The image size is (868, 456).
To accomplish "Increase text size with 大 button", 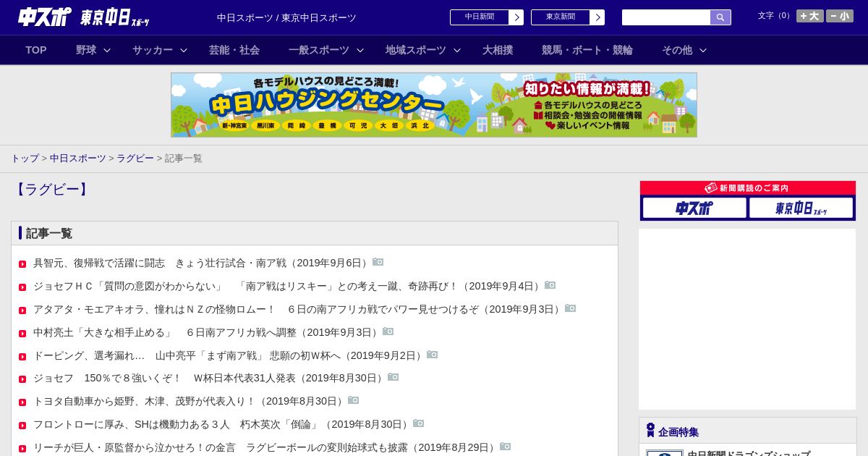I will coord(809,16).
